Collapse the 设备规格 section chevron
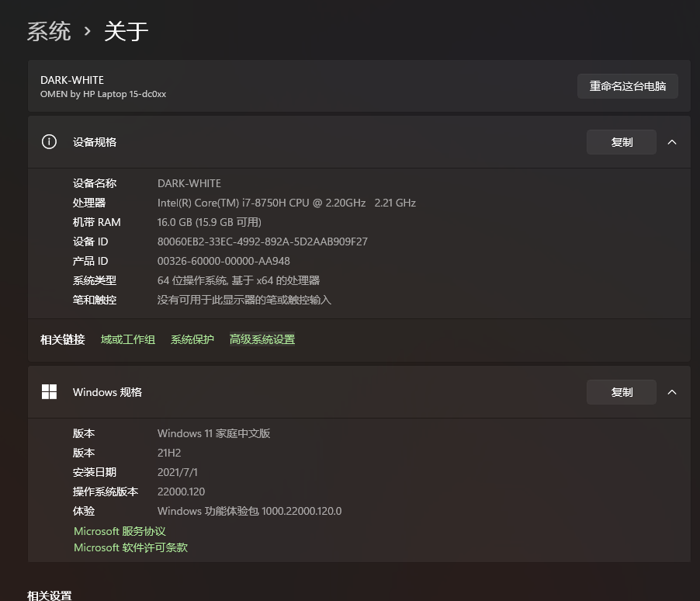Image resolution: width=700 pixels, height=601 pixels. pos(672,142)
